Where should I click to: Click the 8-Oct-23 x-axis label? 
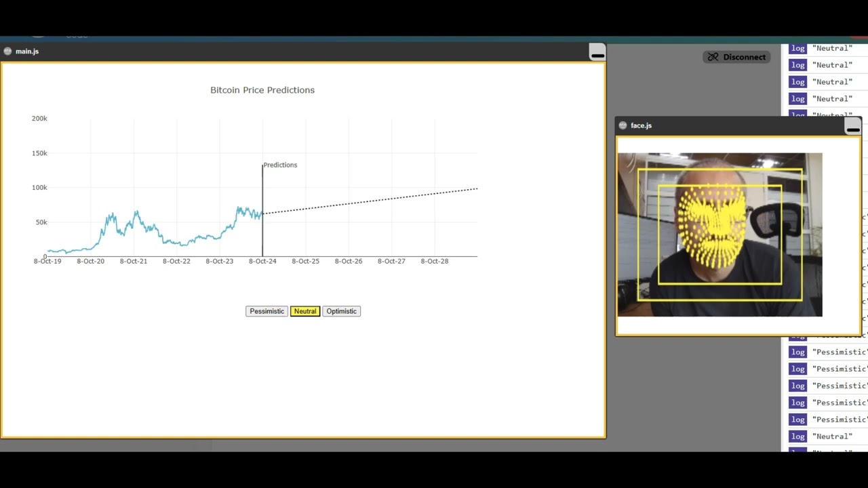pyautogui.click(x=219, y=261)
